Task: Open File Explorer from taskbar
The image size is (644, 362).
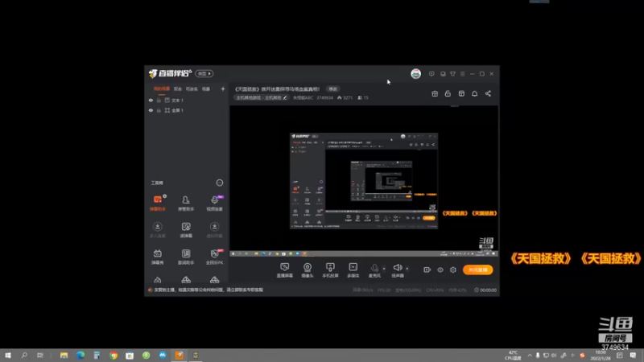Action: tap(64, 355)
